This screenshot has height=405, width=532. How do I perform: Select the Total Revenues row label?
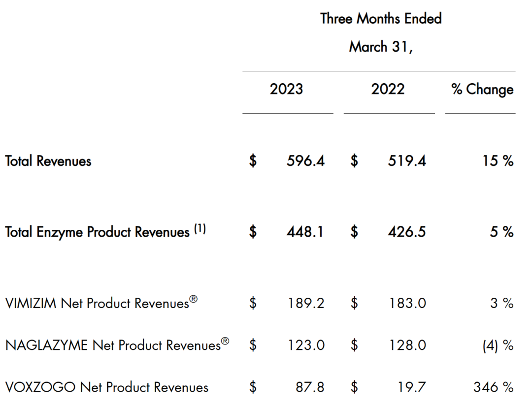[x=48, y=161]
